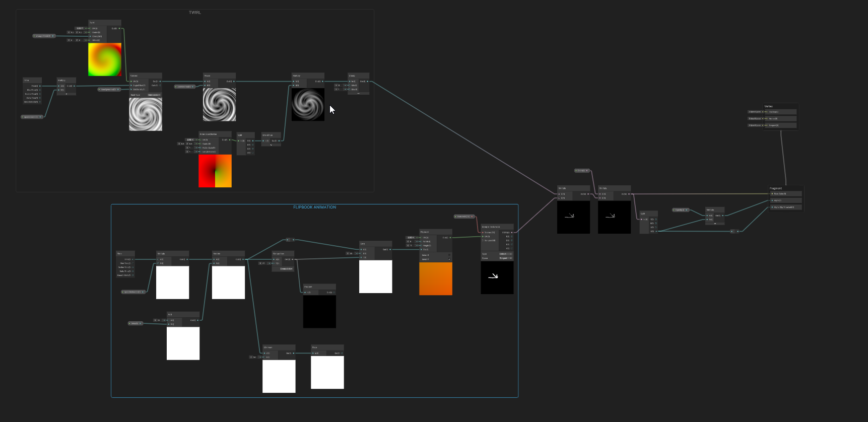This screenshot has height=422, width=868.
Task: Click the property pill wired into the Twirl node
Action: 44,36
